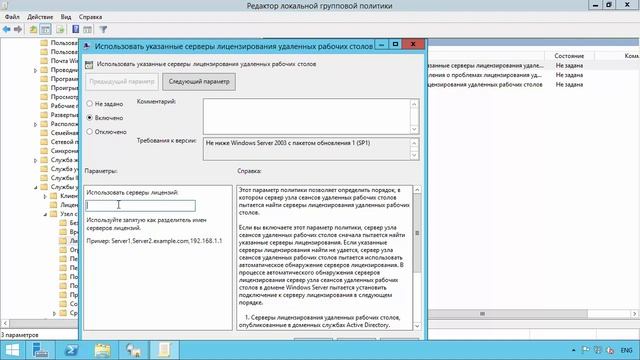The height and width of the screenshot is (360, 640).
Task: Expand the Располож tree node
Action: click(36, 124)
